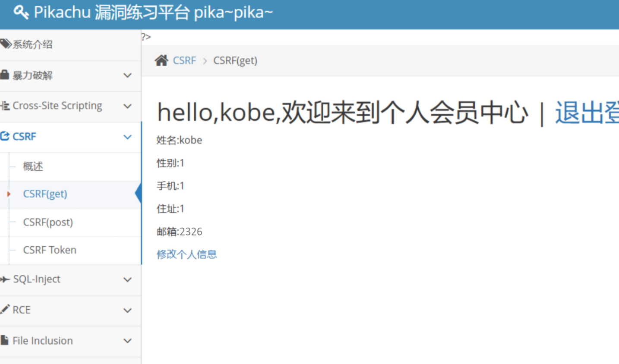The height and width of the screenshot is (364, 619).
Task: Expand the Cross-Site Scripting chevron
Action: (127, 106)
